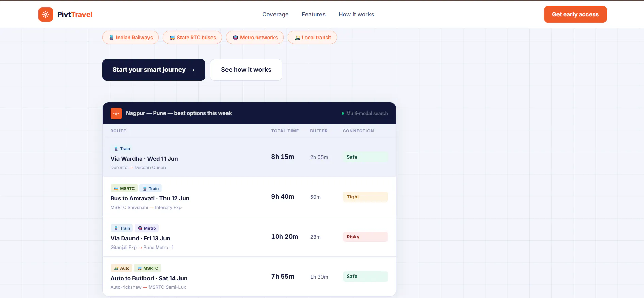
Task: Open the Features nav item
Action: point(313,14)
